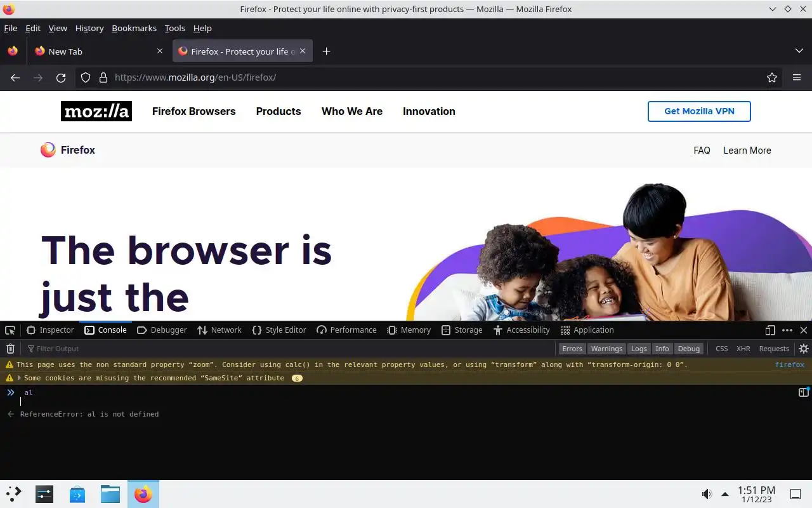Click the mozilla logo
The image size is (812, 508).
click(x=96, y=111)
